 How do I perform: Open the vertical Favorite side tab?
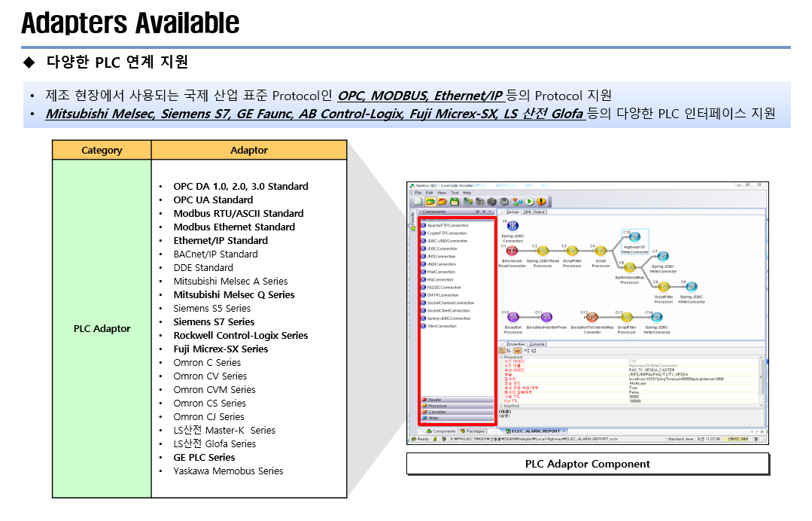(412, 221)
